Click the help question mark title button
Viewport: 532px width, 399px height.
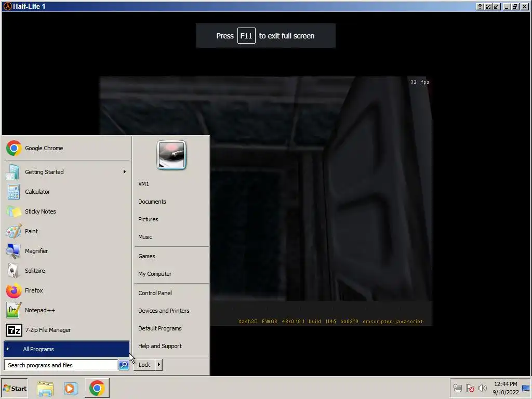480,6
